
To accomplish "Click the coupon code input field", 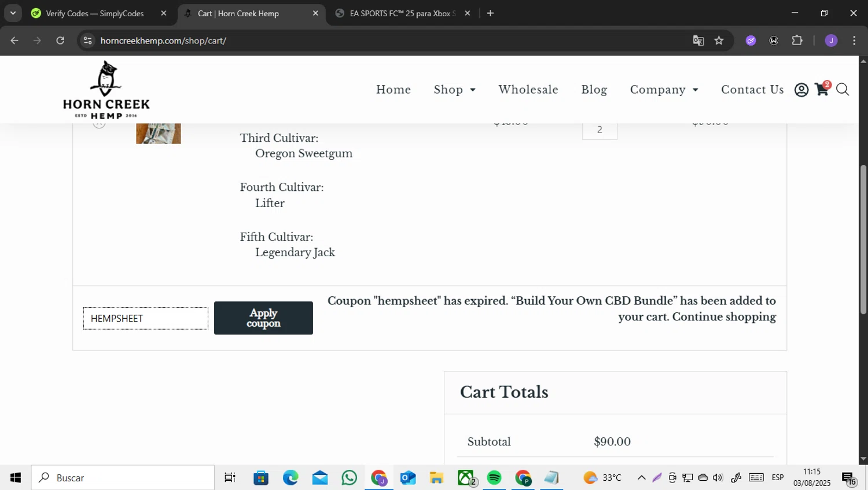I will click(x=146, y=318).
